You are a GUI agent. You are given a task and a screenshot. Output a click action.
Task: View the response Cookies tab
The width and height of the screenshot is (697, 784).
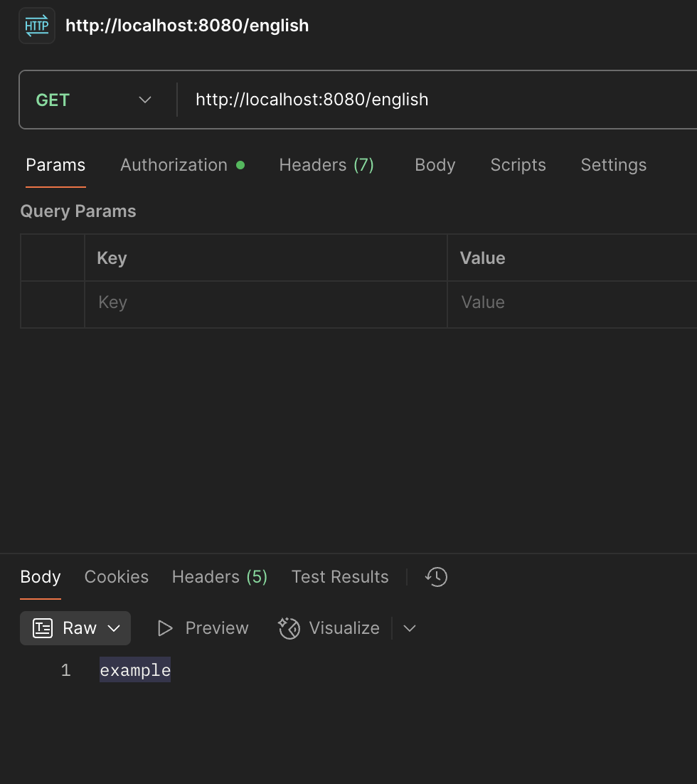click(x=117, y=577)
